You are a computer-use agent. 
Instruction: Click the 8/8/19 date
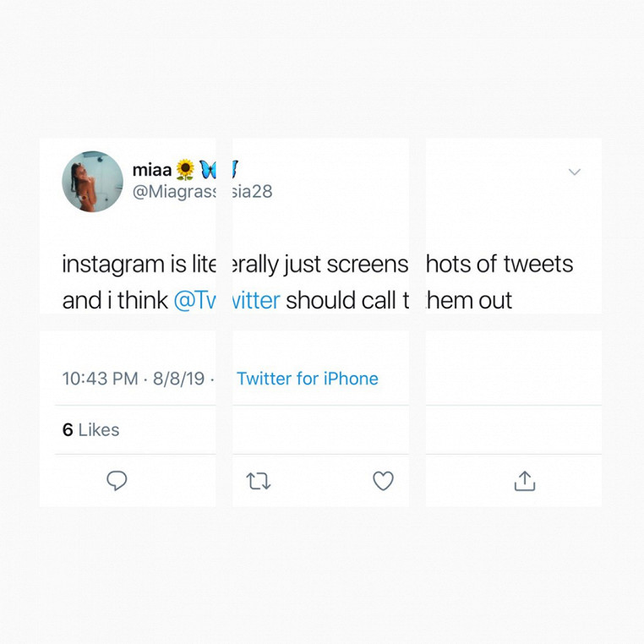tap(178, 379)
